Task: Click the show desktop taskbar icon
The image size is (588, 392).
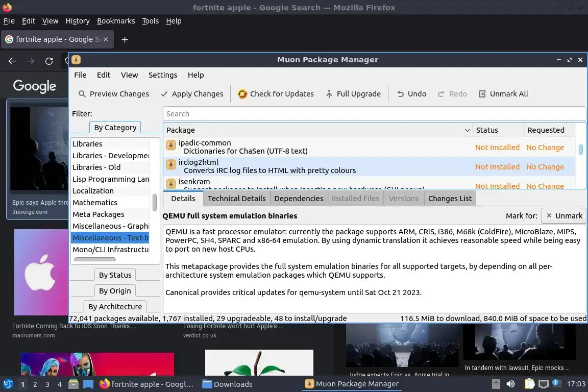Action: [x=88, y=384]
